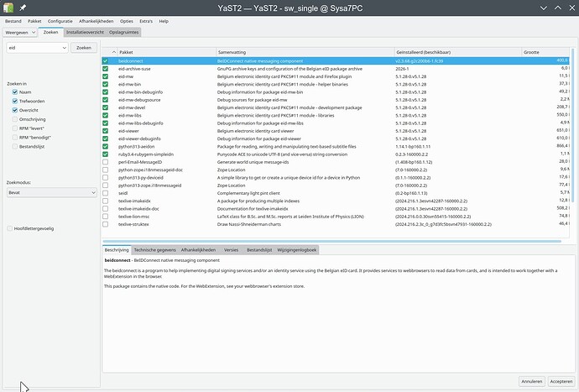Viewport: 579px width, 392px height.
Task: Open the Zoekmodus Bevat dropdown
Action: pyautogui.click(x=52, y=192)
